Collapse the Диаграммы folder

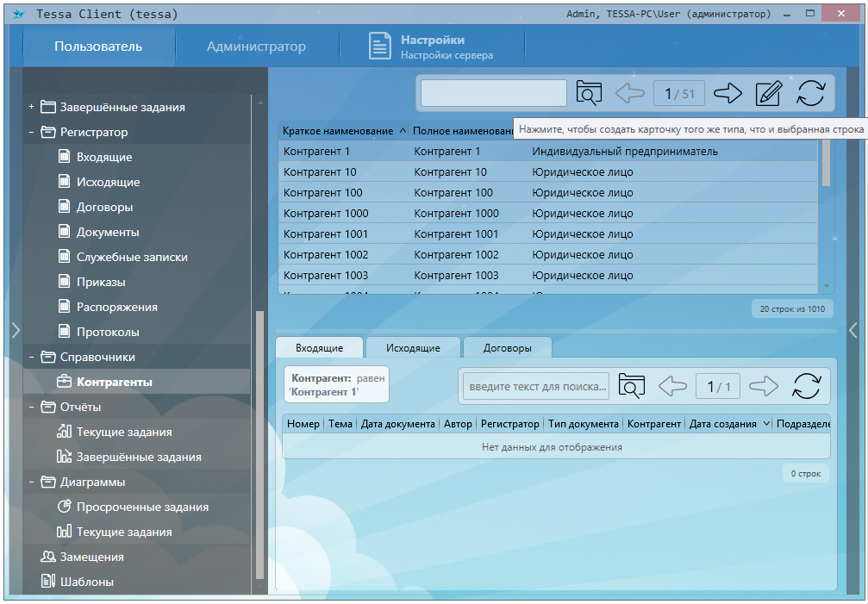tap(32, 482)
